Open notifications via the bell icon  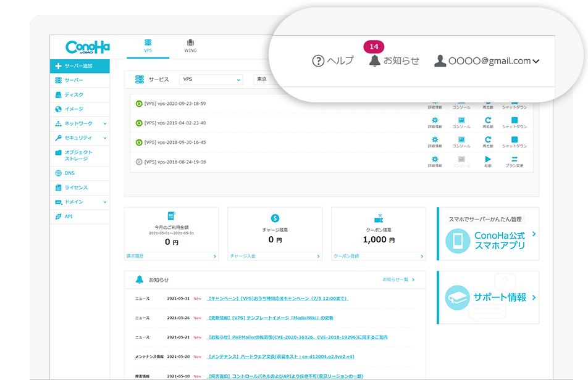click(374, 60)
